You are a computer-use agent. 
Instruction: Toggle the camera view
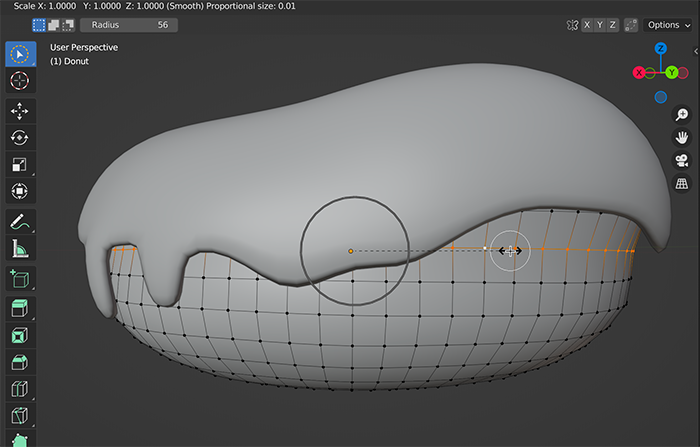[682, 161]
